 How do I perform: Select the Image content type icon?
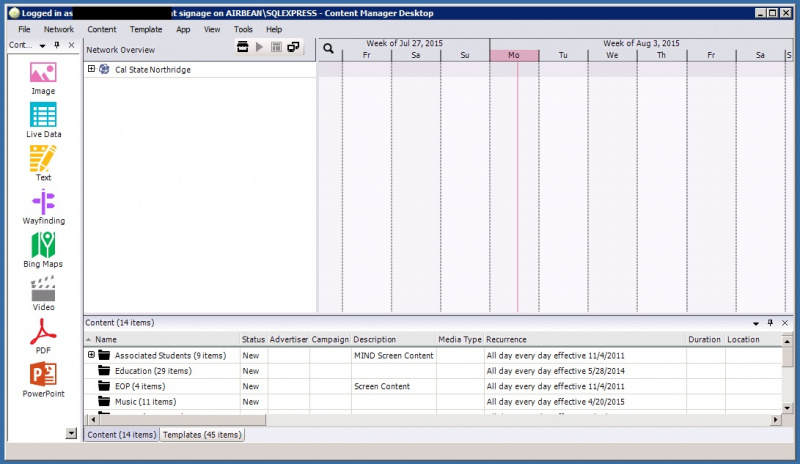[x=43, y=72]
